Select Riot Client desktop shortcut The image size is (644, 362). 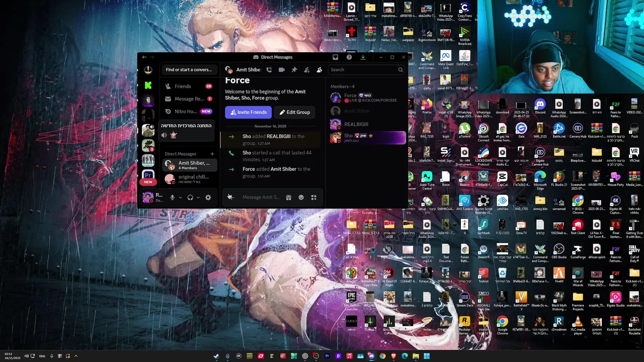point(578,228)
